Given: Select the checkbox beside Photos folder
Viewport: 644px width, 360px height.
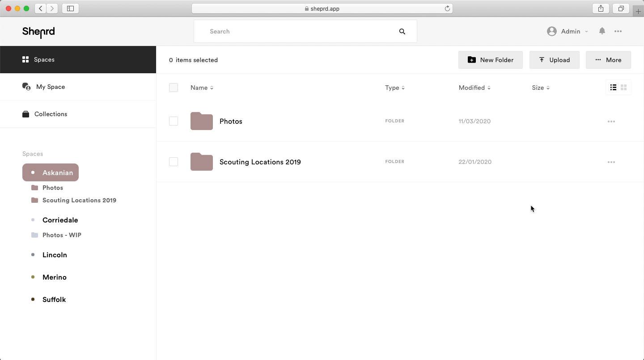Looking at the screenshot, I should (174, 121).
